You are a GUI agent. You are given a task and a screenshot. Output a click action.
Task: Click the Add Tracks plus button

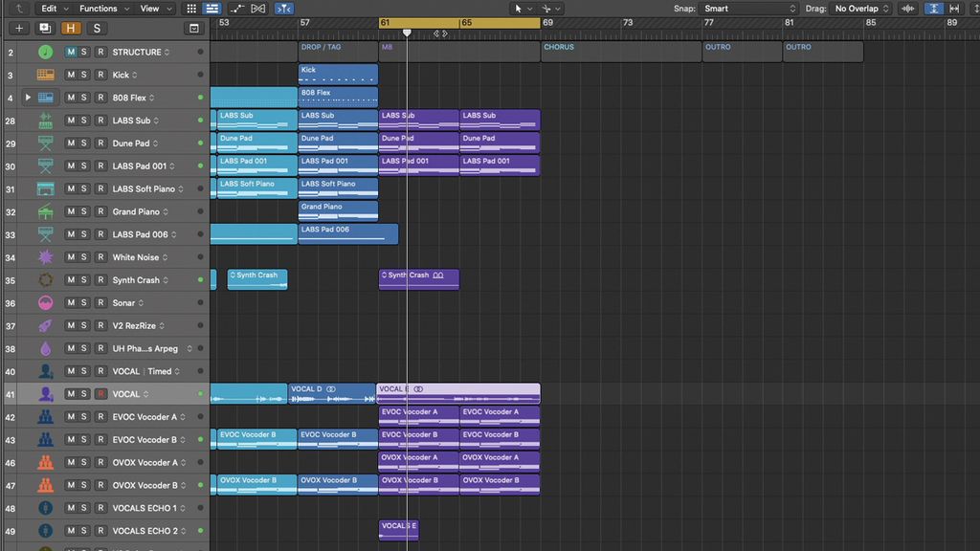click(17, 28)
